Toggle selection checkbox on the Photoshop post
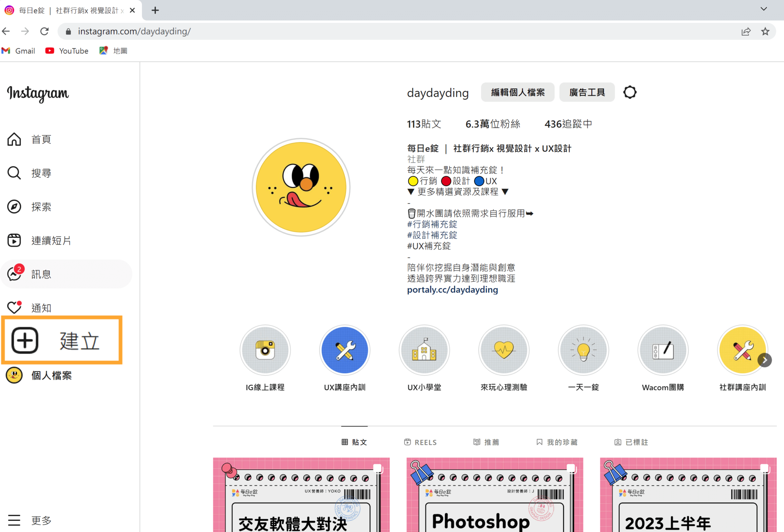784x532 pixels. pyautogui.click(x=571, y=468)
